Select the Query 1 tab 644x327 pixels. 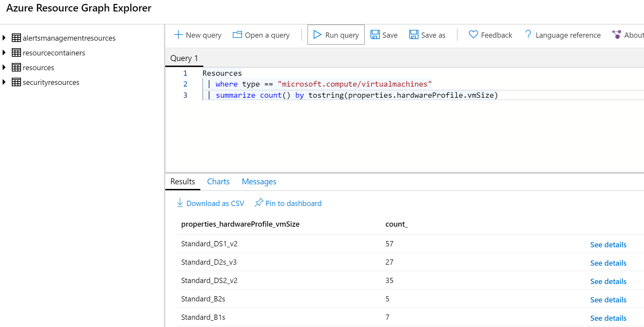[184, 58]
